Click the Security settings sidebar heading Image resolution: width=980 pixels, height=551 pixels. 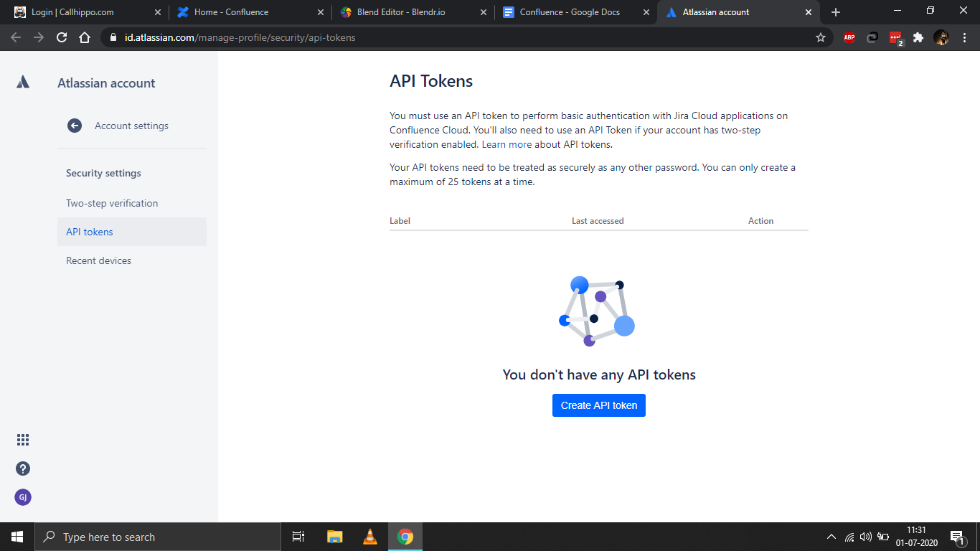coord(103,173)
